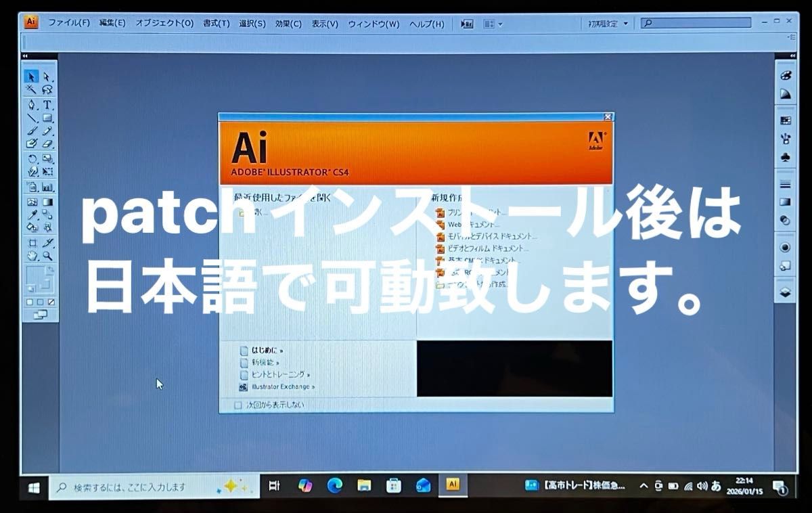Select the Line Segment tool

coord(32,118)
